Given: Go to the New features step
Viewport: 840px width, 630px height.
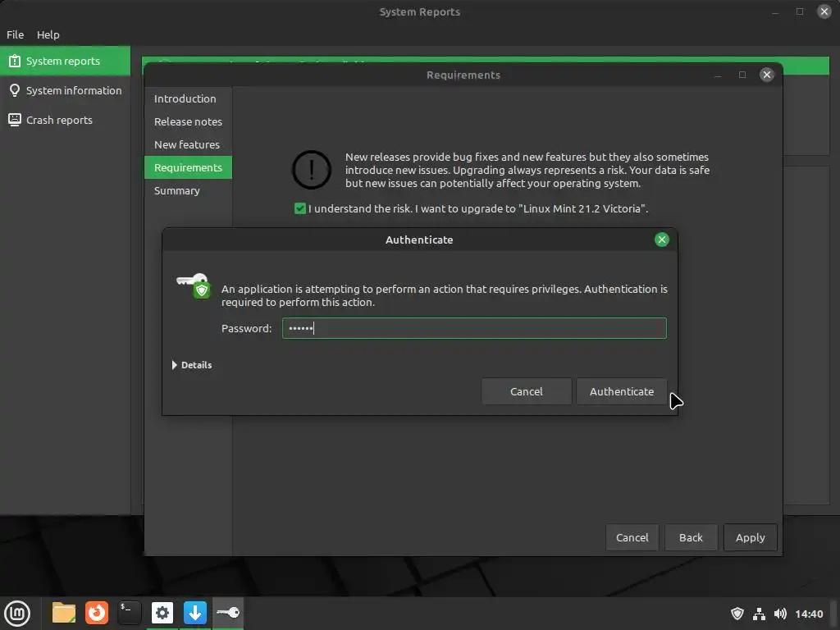Looking at the screenshot, I should (x=188, y=144).
